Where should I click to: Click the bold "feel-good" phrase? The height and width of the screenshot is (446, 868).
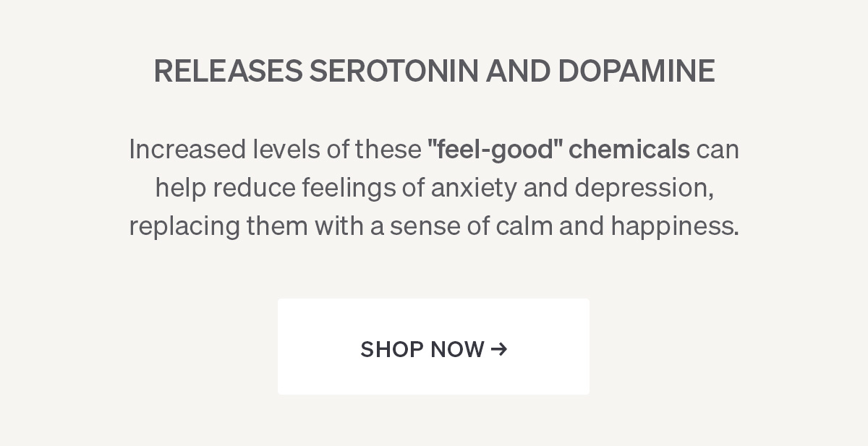coord(495,149)
